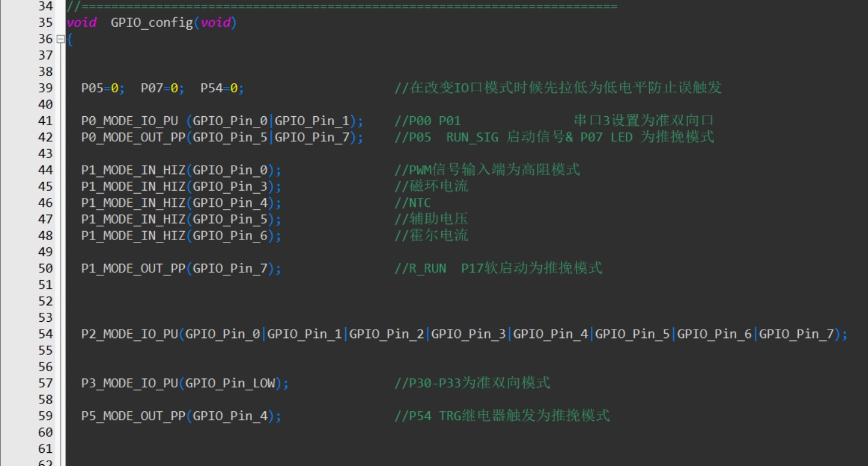The height and width of the screenshot is (466, 868).
Task: Click line number 39 in the gutter
Action: click(x=46, y=88)
